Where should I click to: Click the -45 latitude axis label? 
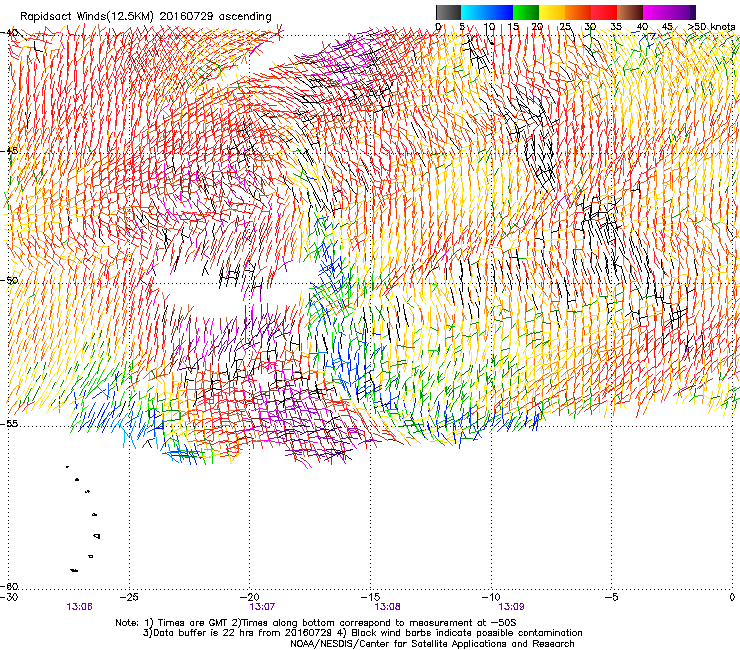[x=10, y=151]
